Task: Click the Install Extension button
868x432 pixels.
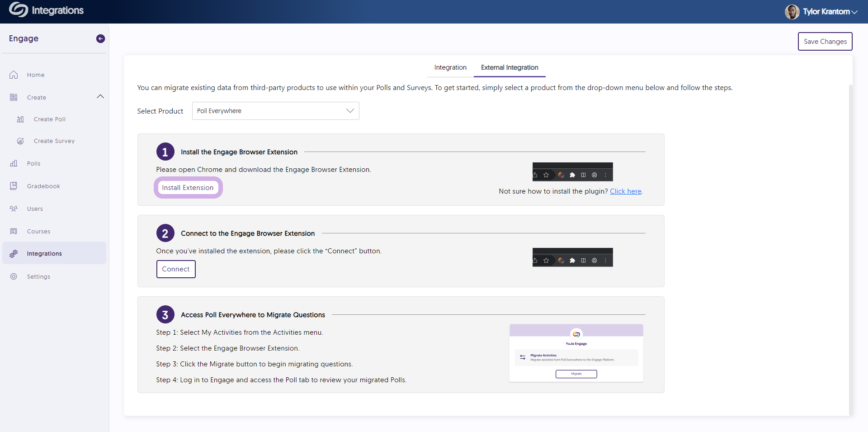Action: (x=188, y=187)
